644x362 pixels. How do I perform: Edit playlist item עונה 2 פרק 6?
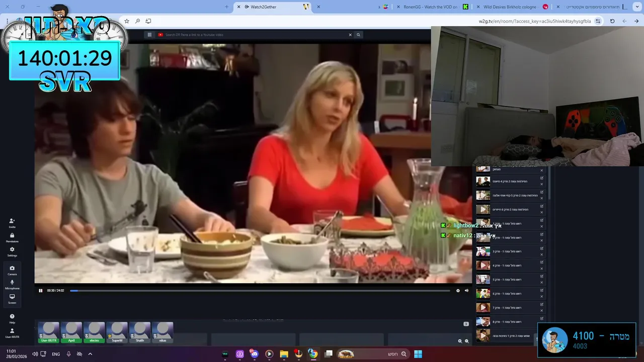[x=542, y=206]
